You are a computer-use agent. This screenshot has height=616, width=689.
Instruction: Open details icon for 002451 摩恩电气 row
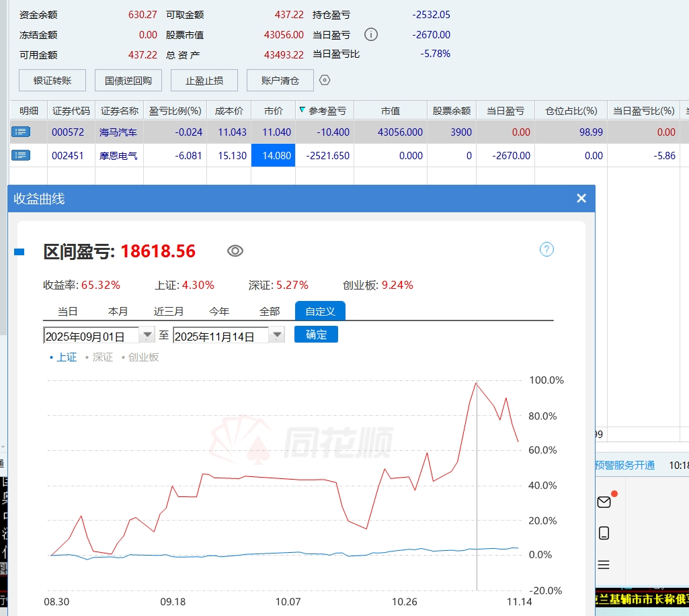pos(21,155)
